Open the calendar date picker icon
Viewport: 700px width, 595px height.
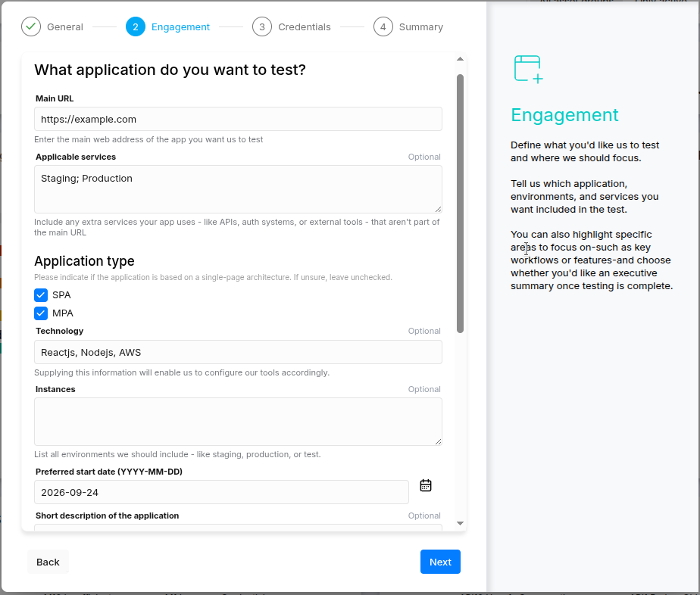[426, 485]
